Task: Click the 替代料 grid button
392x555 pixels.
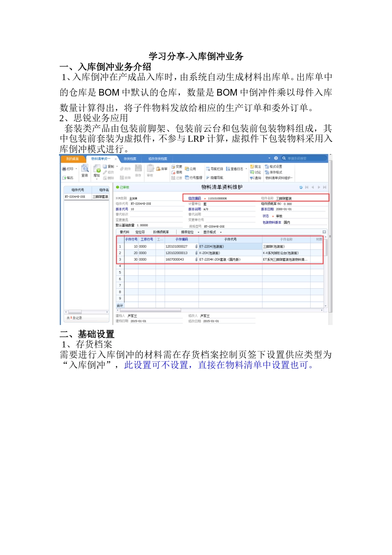Action: [x=125, y=232]
